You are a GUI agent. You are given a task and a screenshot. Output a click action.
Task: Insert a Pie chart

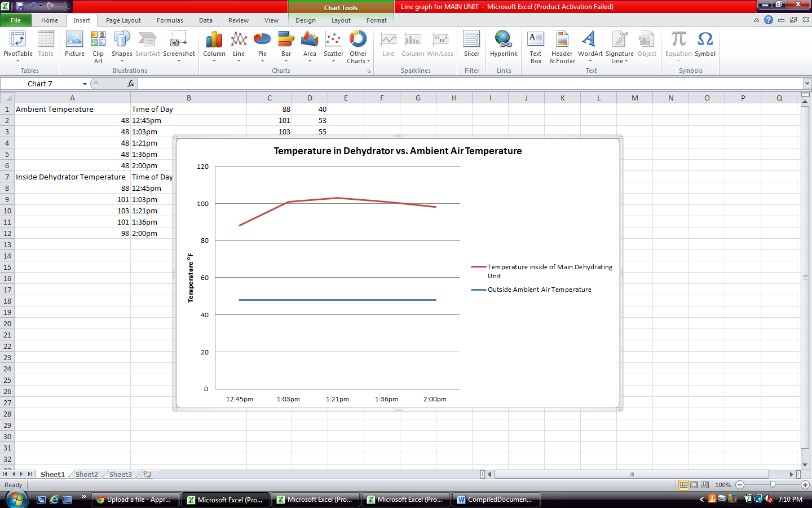pyautogui.click(x=262, y=44)
